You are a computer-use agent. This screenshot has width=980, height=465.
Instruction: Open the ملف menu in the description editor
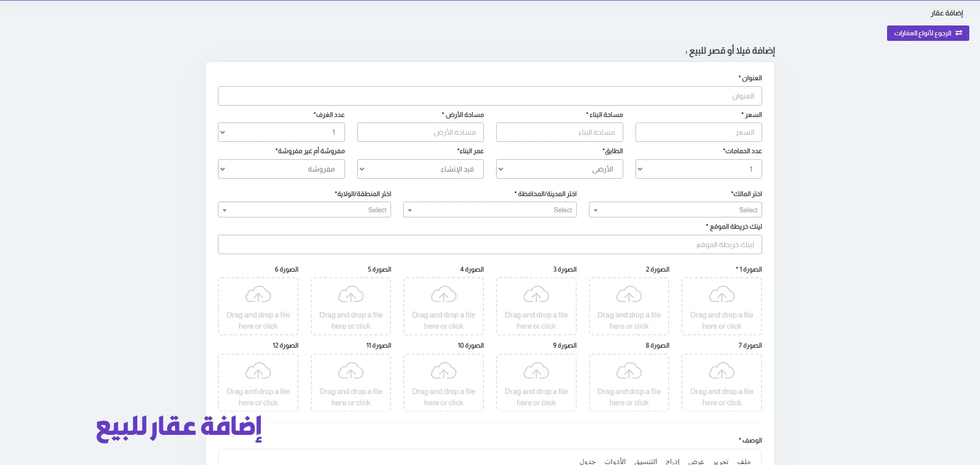(744, 461)
